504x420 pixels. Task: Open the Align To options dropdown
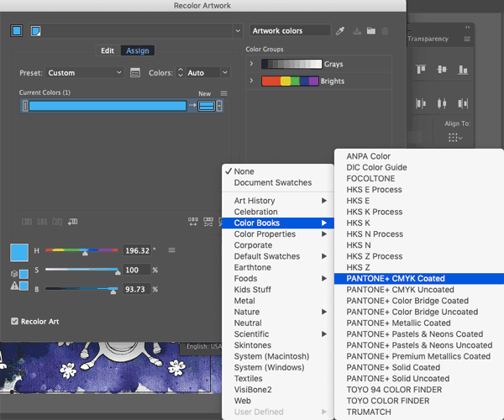click(x=455, y=138)
